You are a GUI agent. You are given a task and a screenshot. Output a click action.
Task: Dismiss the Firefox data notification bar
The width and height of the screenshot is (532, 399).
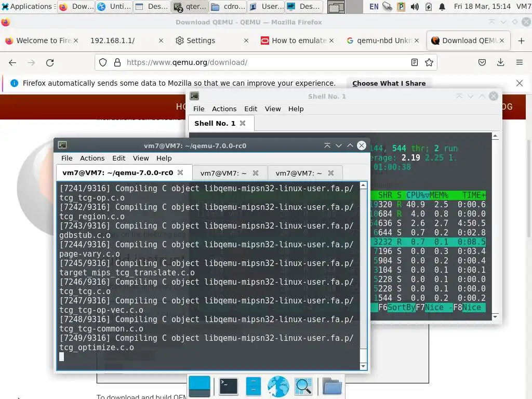pyautogui.click(x=520, y=83)
